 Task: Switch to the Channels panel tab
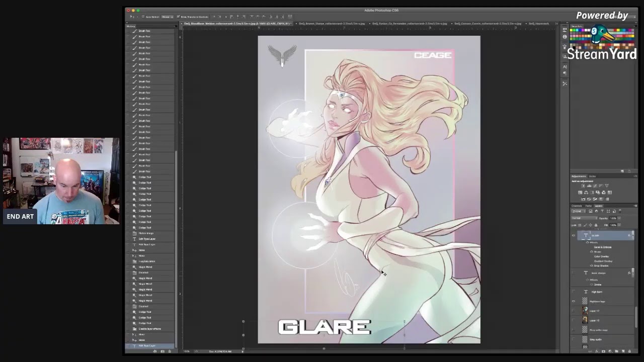click(x=577, y=206)
